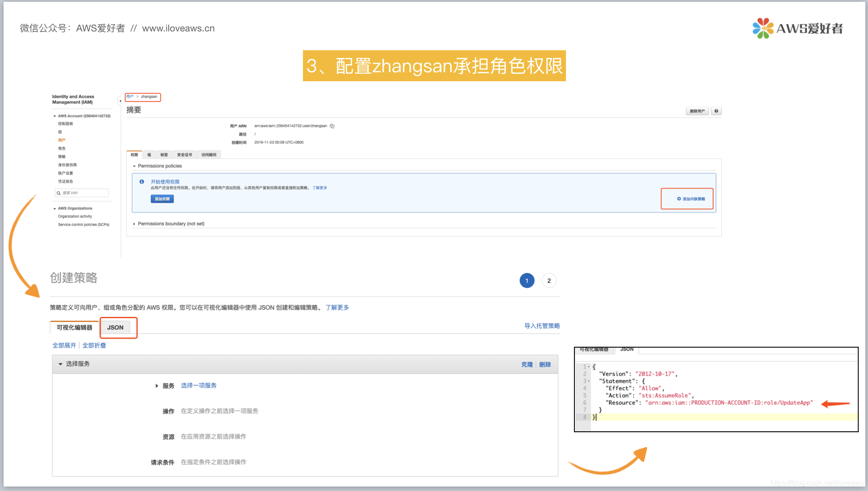868x491 pixels.
Task: Open 账户设置 in the IAM sidebar
Action: click(x=66, y=173)
